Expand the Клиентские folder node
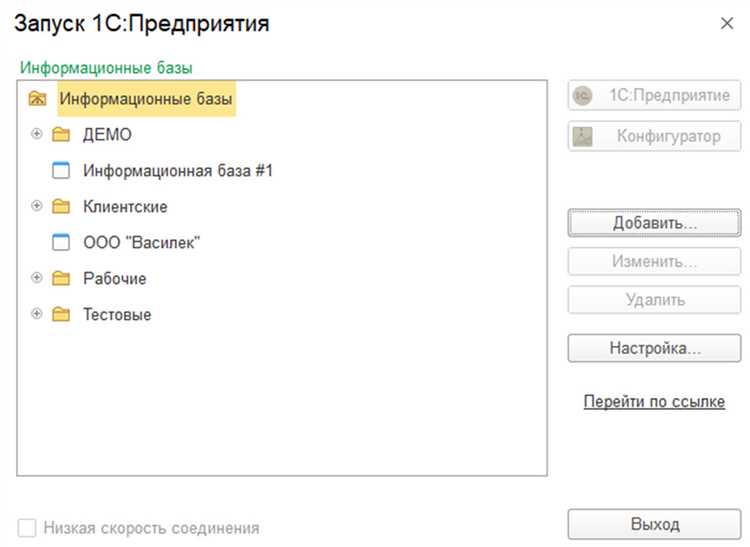The height and width of the screenshot is (547, 750). click(x=37, y=206)
